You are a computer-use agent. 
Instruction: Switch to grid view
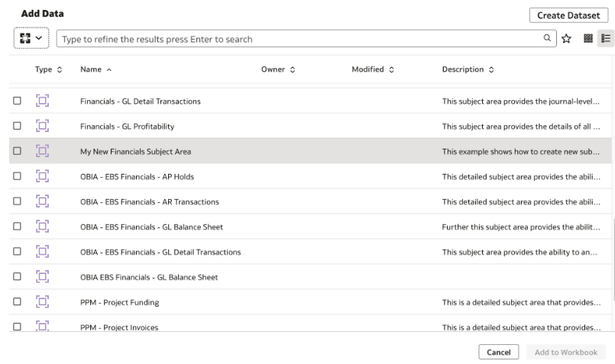coord(588,38)
